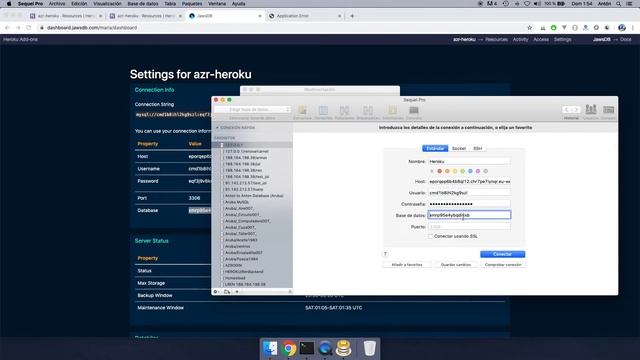Viewport: 640px width, 360px height.
Task: Click the add folder icon below favorites
Action: [x=227, y=291]
